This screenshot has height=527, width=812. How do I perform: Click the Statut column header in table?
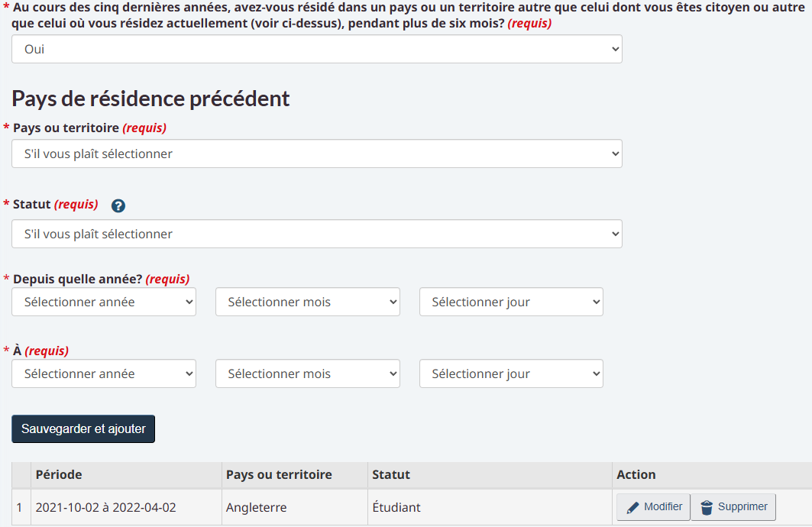(391, 474)
